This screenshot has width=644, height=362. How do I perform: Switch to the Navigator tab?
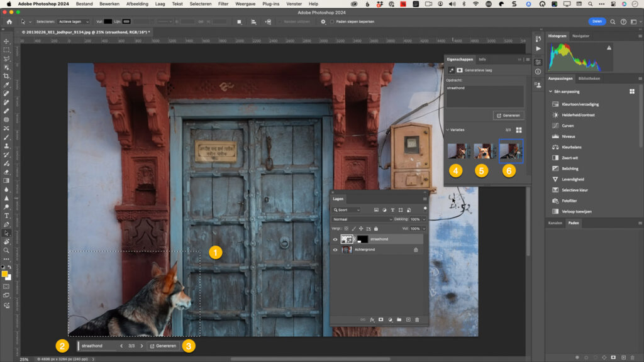pyautogui.click(x=580, y=36)
